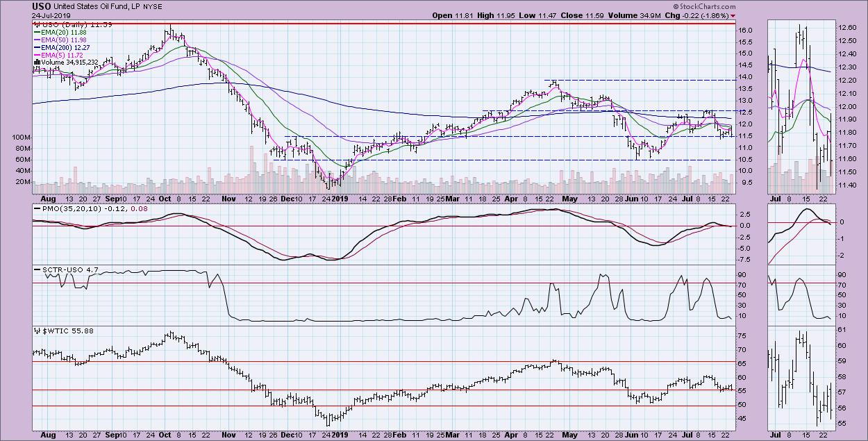868x441 pixels.
Task: Click the 12.60 label in zoom panel
Action: point(847,28)
